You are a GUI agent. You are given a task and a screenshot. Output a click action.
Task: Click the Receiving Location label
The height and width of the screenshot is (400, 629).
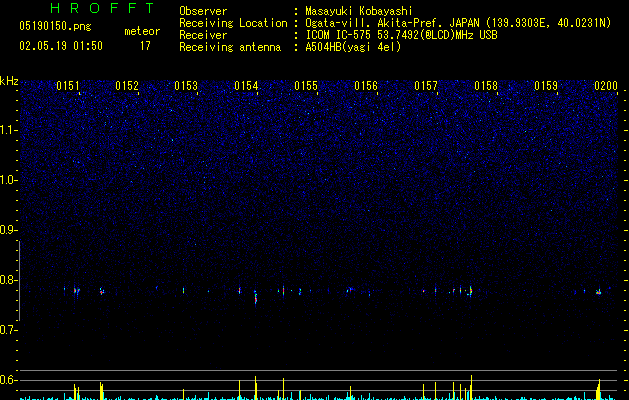(x=233, y=23)
